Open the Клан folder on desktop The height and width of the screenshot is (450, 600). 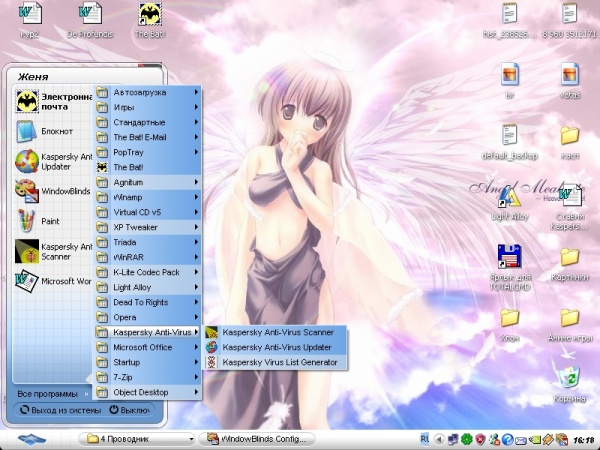pos(510,318)
